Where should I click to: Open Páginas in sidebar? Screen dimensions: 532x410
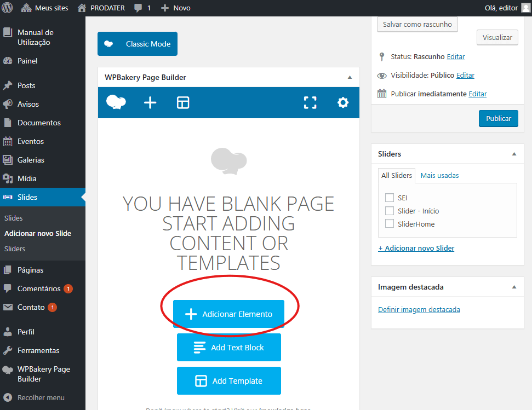[43, 270]
